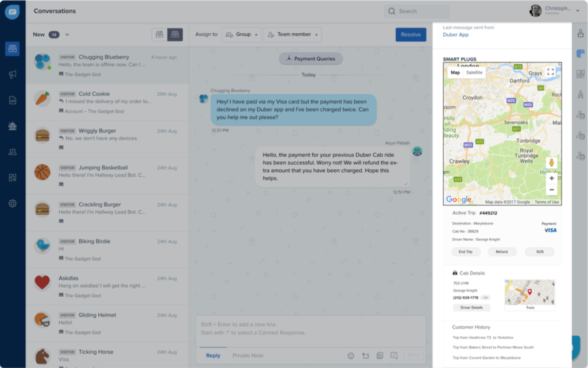
Task: Open the bot sidebar icon
Action: pos(13,126)
